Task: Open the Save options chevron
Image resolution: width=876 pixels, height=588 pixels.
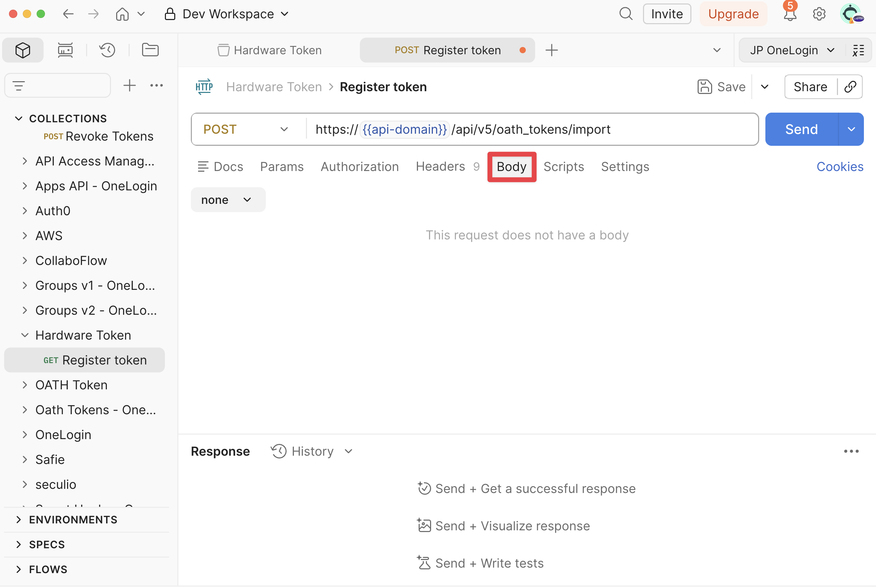Action: [765, 87]
